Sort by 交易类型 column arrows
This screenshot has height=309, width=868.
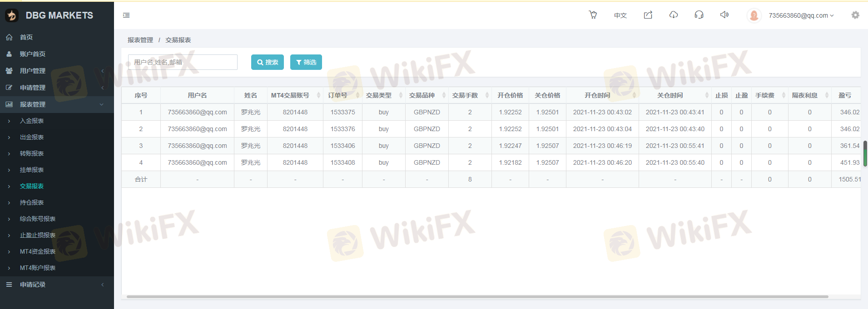tap(401, 95)
